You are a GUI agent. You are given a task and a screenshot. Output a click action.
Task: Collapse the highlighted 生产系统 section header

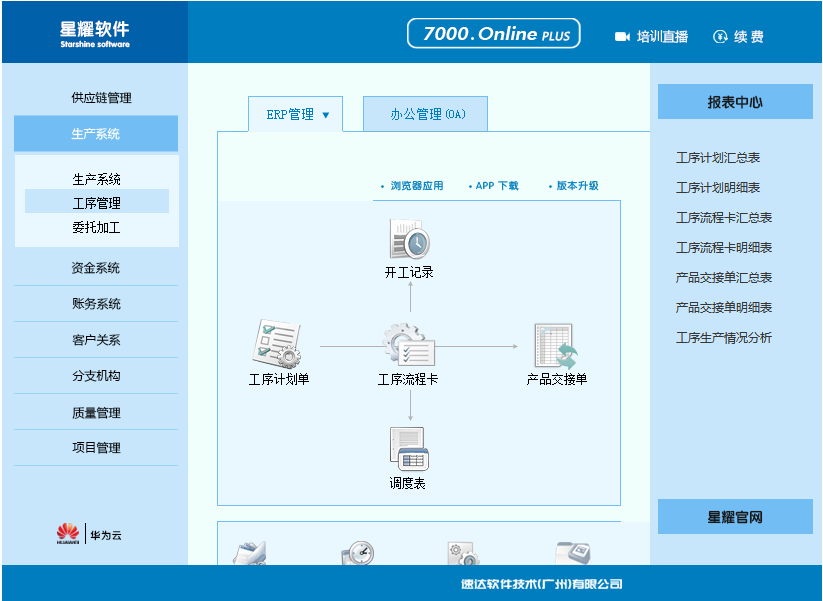pyautogui.click(x=96, y=133)
